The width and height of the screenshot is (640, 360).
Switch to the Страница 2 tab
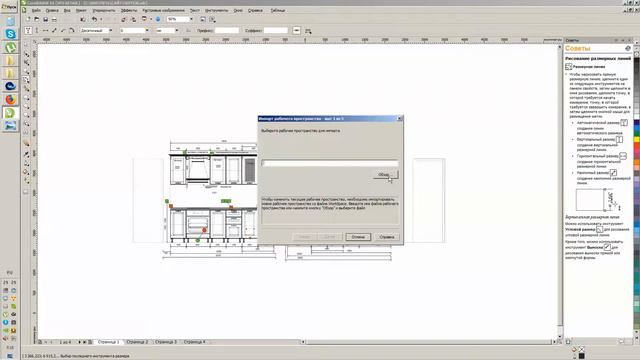[137, 342]
